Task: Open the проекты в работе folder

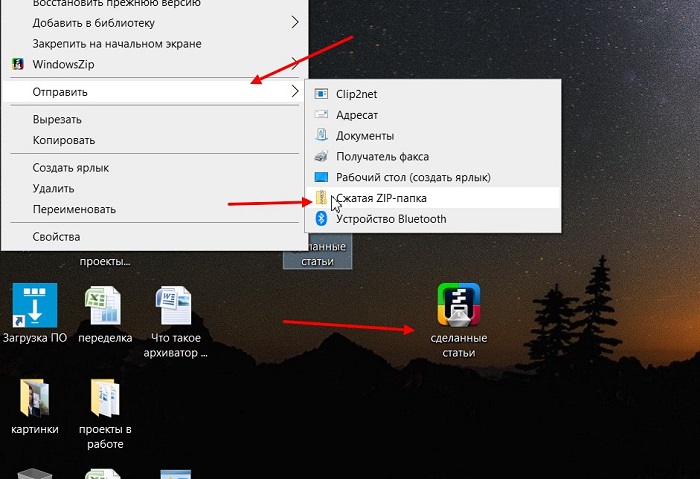Action: (x=105, y=398)
